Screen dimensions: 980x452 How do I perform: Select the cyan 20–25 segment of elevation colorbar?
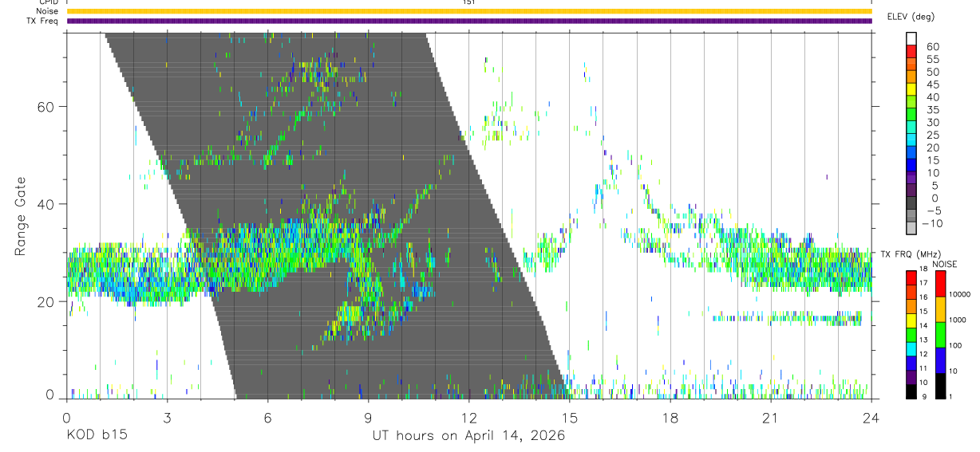(x=911, y=141)
